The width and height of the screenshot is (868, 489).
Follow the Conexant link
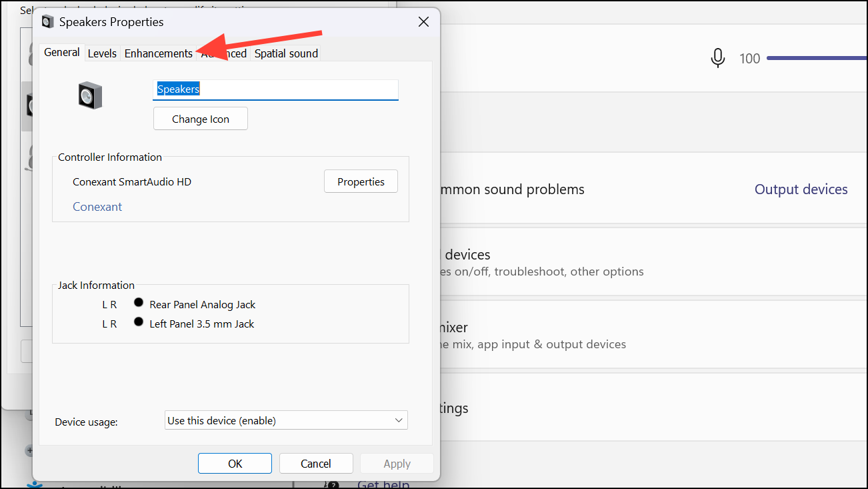97,206
